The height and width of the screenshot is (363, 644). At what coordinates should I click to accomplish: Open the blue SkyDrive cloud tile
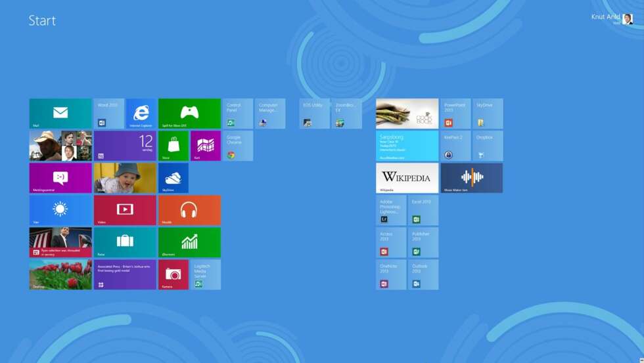(x=173, y=178)
